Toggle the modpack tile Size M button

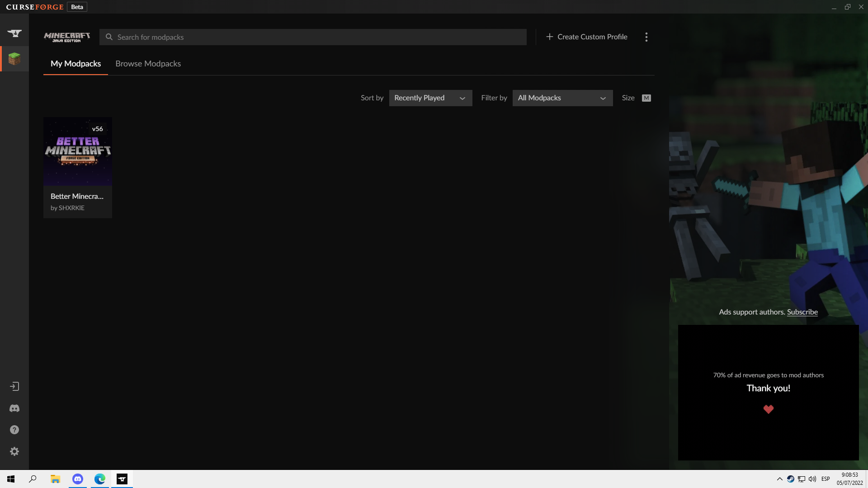(x=646, y=98)
